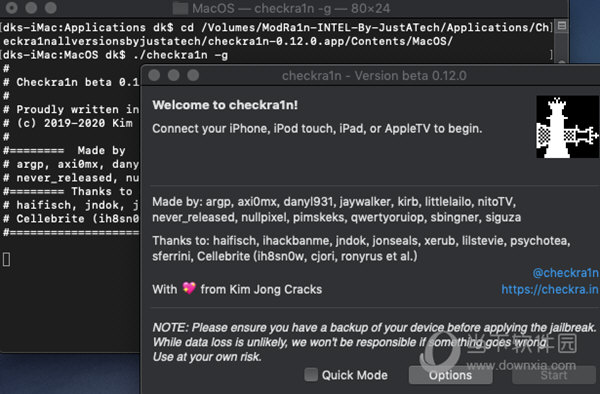This screenshot has width=600, height=394.
Task: Click the '#======== Made by' Terminal line
Action: click(64, 150)
